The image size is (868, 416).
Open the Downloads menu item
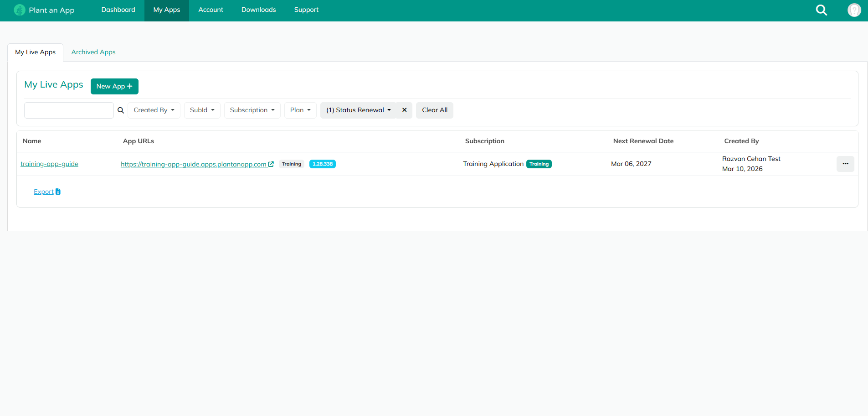coord(258,10)
